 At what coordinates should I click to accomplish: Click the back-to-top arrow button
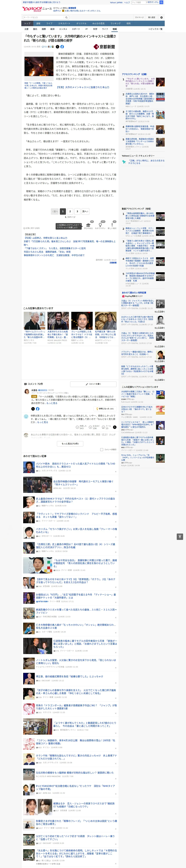click(180, 537)
